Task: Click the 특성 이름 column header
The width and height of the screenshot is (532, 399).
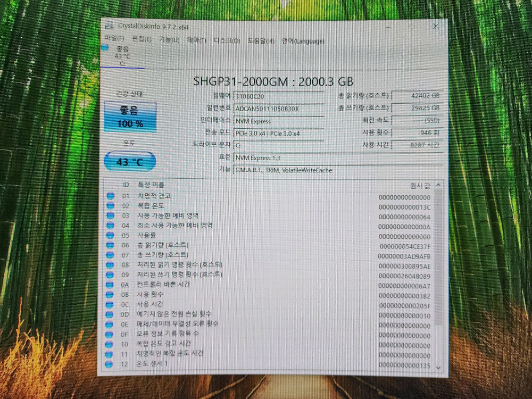Action: click(x=151, y=185)
